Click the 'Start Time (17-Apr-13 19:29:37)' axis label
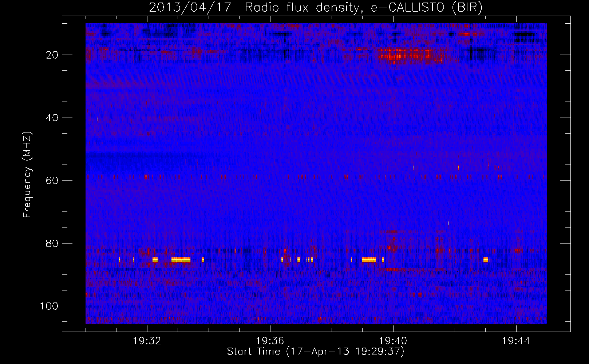 (x=316, y=352)
